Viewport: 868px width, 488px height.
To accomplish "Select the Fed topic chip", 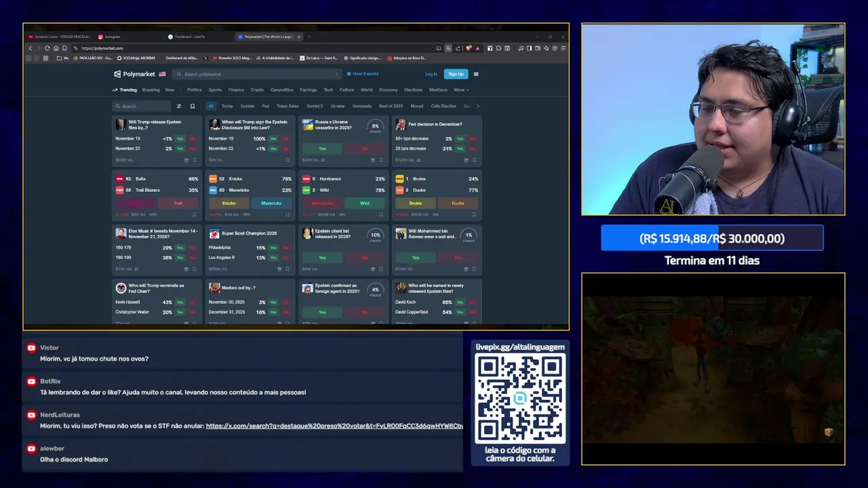I will [265, 106].
